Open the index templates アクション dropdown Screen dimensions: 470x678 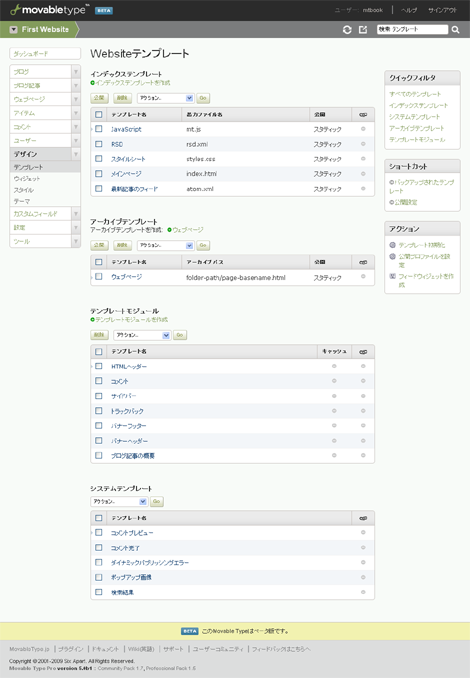[165, 98]
